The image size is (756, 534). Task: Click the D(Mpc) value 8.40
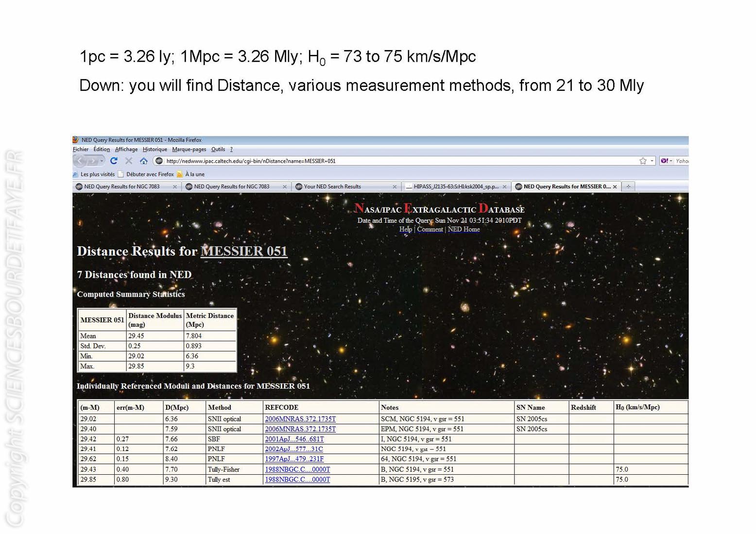(x=184, y=459)
